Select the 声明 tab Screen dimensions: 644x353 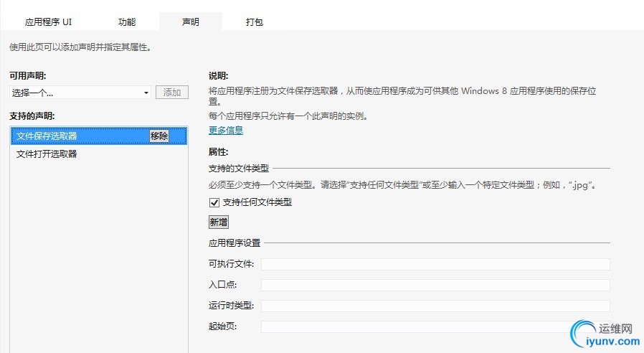coord(191,22)
